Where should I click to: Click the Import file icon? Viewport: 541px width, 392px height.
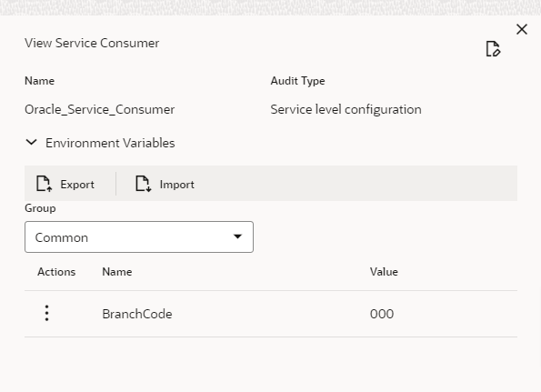[x=143, y=184]
